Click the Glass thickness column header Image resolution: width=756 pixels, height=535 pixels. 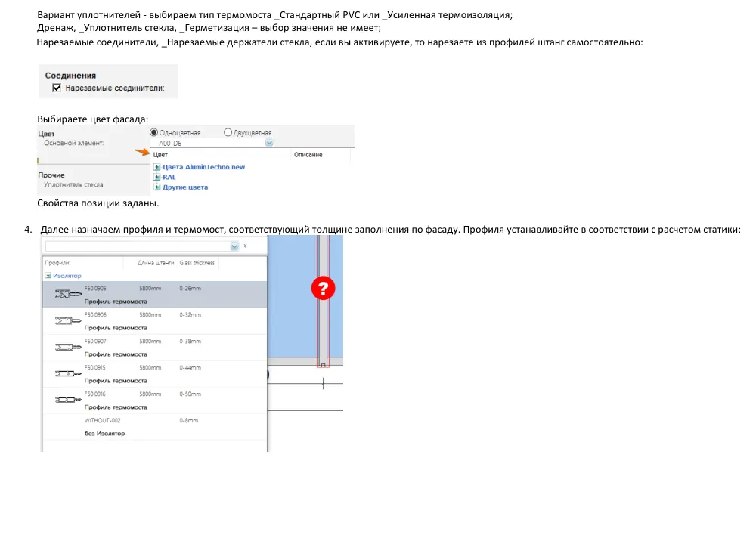pos(197,263)
